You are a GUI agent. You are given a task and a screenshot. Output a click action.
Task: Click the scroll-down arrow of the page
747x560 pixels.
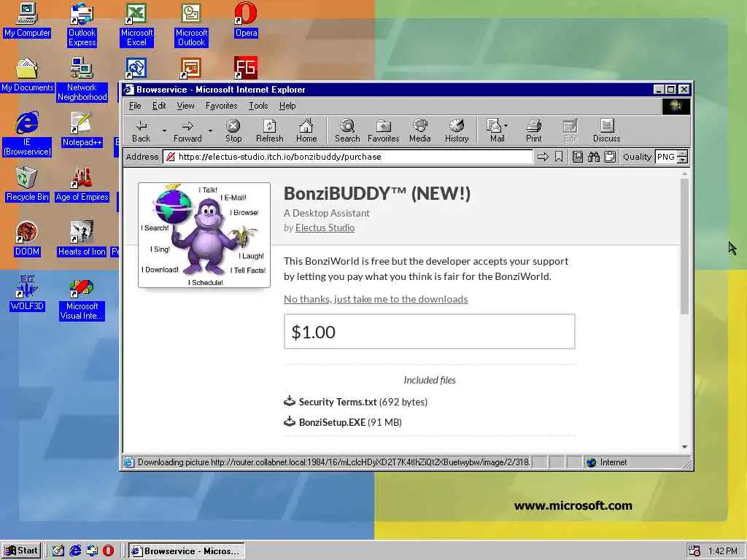(x=684, y=447)
